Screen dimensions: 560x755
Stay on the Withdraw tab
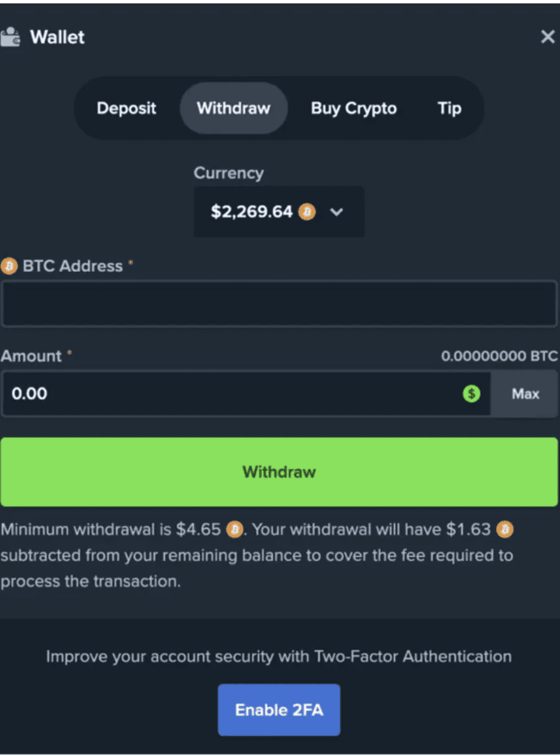tap(233, 108)
